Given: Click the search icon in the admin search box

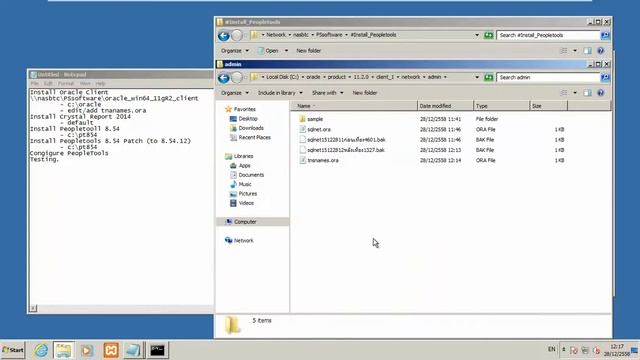Looking at the screenshot, I should 605,77.
